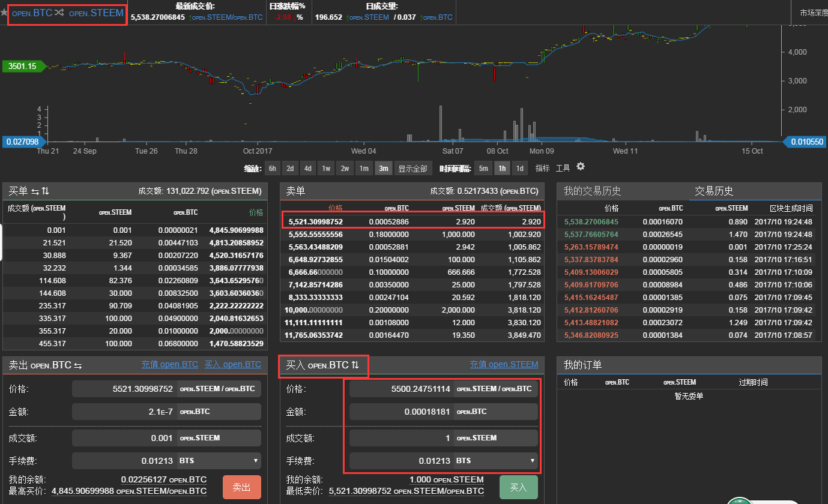Click buy form amount field 0.00018181
The image size is (828, 504).
pos(401,412)
